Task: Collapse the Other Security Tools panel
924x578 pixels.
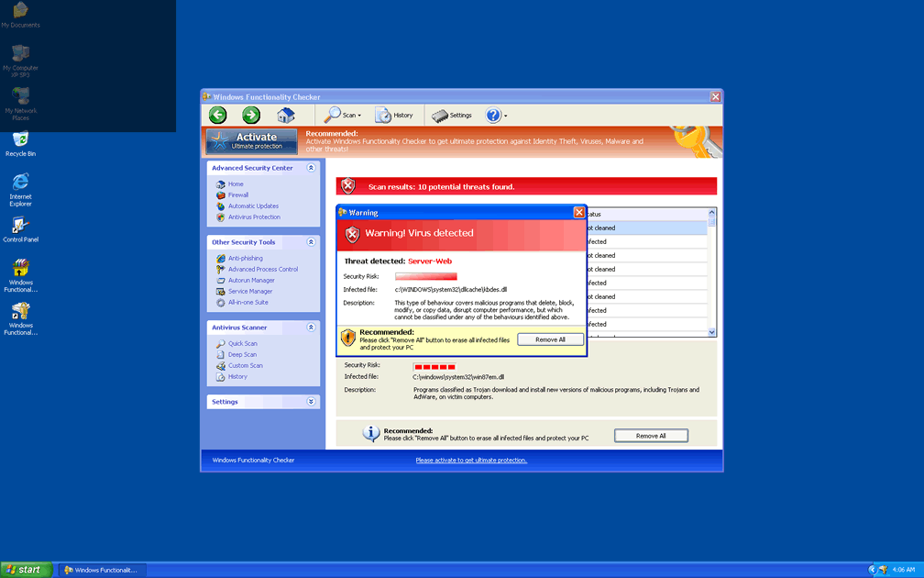Action: 311,242
